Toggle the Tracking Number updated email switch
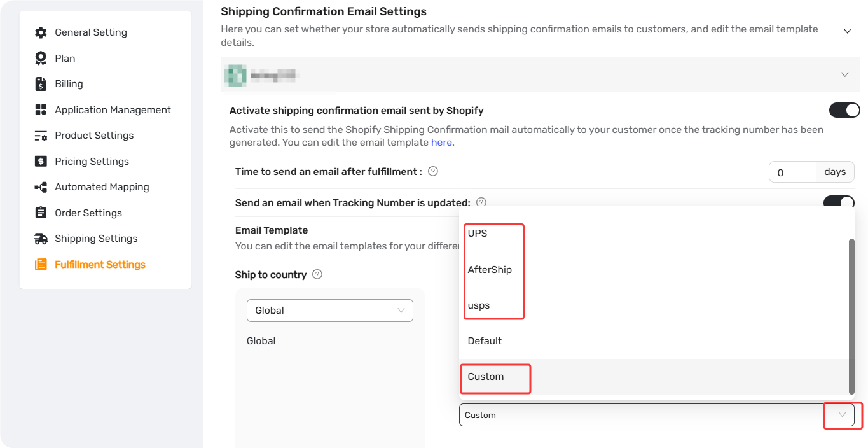868x448 pixels. pos(839,202)
